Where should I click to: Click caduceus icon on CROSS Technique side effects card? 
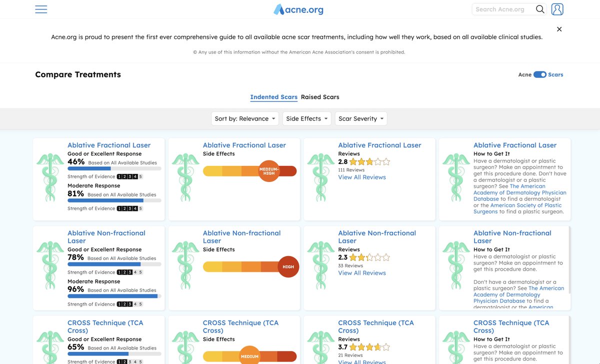(x=185, y=347)
